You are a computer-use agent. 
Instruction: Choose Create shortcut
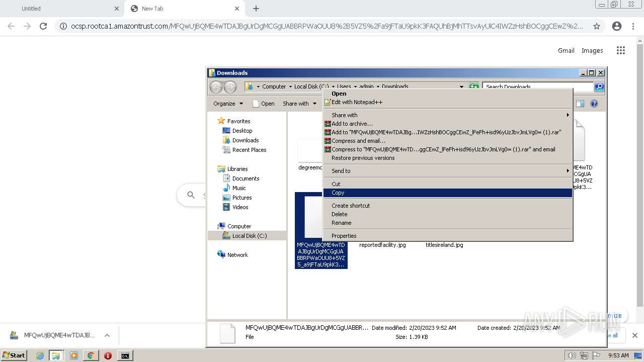[448, 206]
